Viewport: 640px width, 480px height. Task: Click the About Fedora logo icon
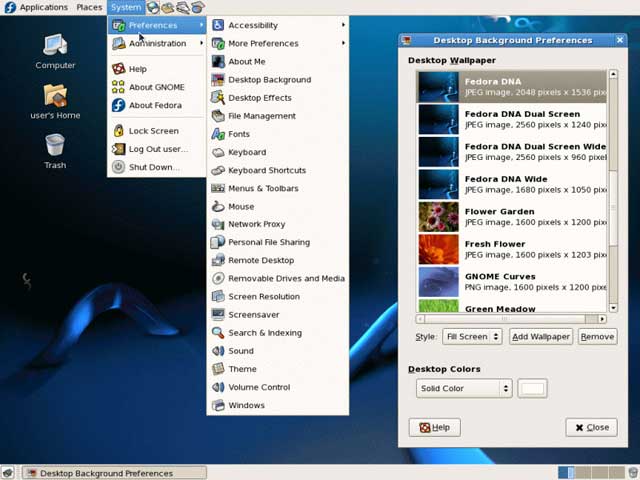pos(118,105)
